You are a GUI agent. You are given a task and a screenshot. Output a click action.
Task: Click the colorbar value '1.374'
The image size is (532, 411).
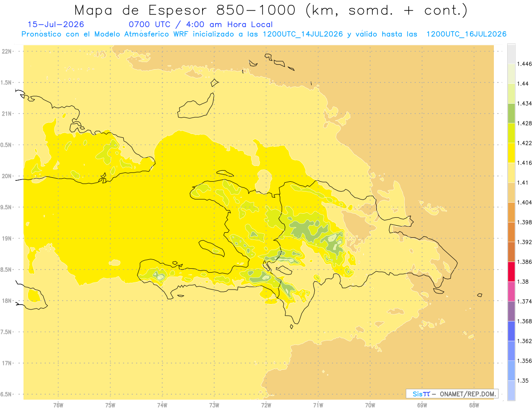point(524,301)
